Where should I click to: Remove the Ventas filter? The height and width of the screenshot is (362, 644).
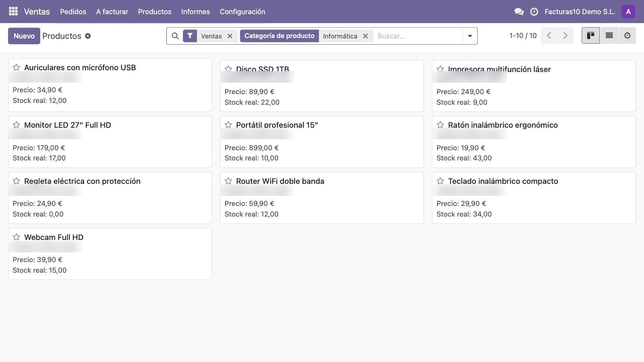coord(230,36)
